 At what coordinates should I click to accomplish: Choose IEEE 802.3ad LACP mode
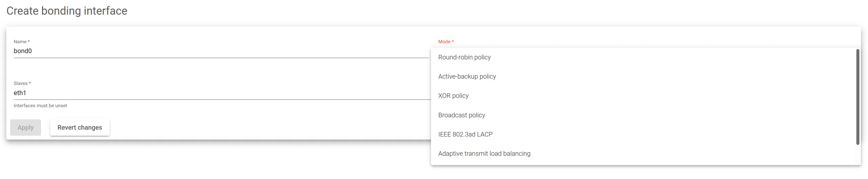coord(465,134)
